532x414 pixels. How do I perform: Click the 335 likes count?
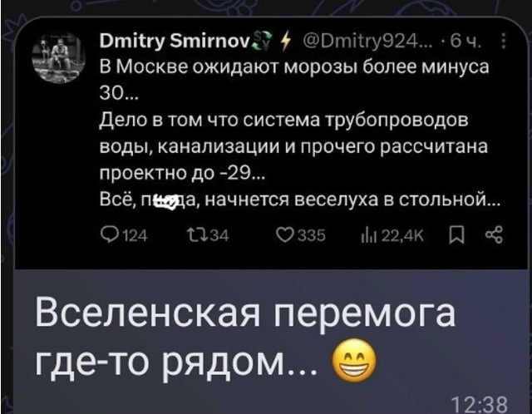point(312,235)
